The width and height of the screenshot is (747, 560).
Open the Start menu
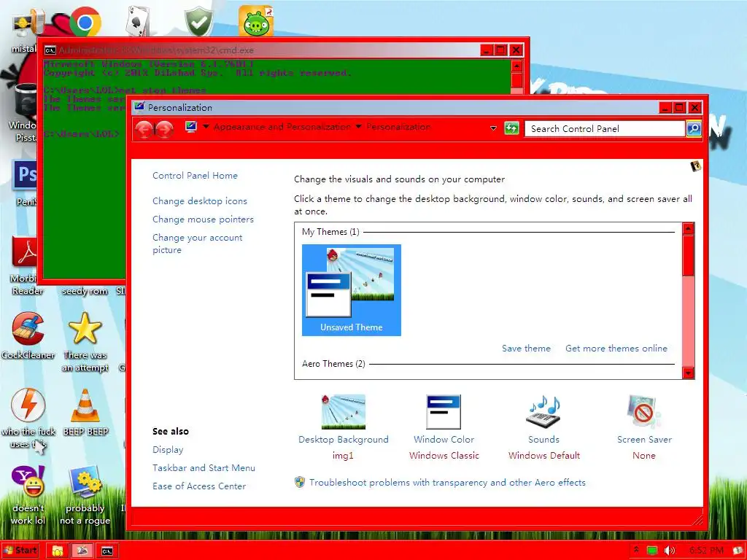(x=20, y=551)
